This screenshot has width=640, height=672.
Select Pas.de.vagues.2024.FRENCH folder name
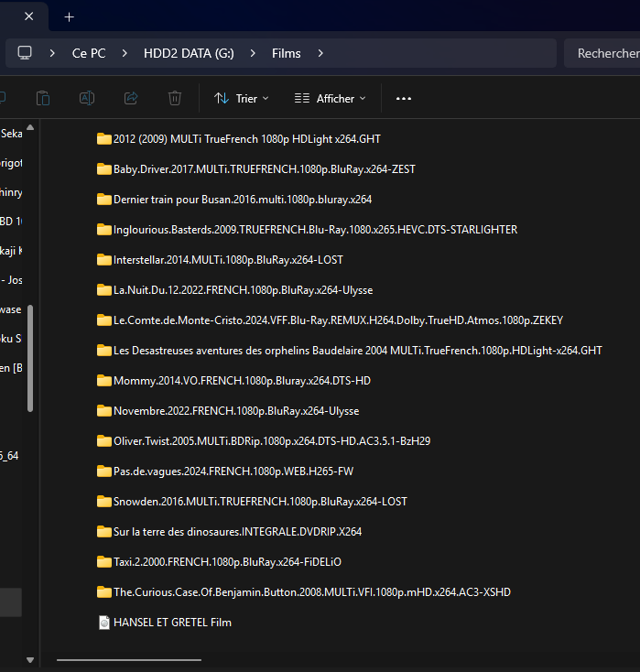pyautogui.click(x=233, y=471)
